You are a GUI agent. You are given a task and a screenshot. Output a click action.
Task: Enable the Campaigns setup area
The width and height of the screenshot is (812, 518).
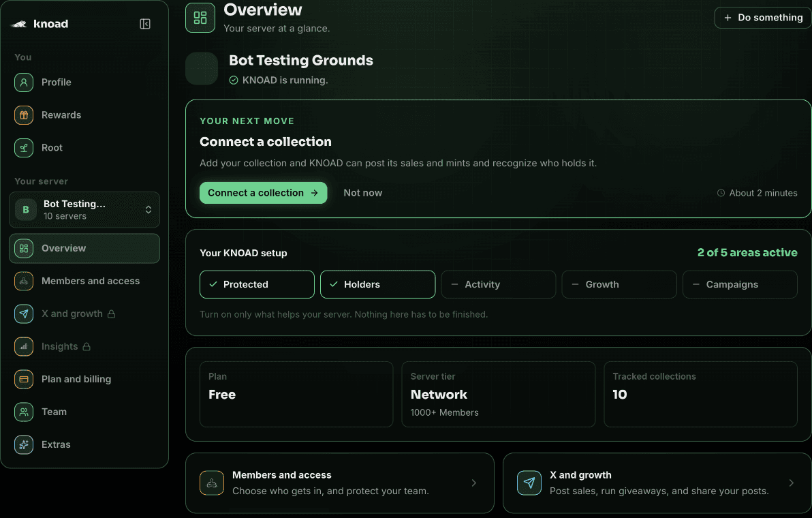(740, 284)
